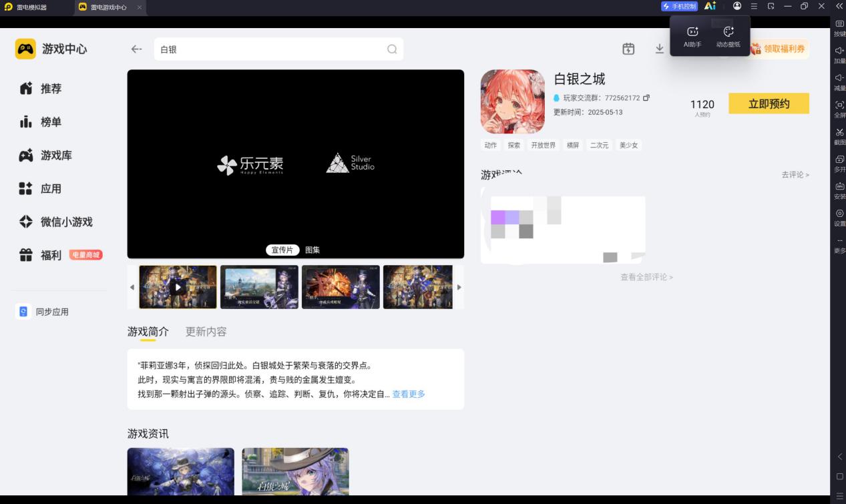Click the 立即预约 reserve button
Image resolution: width=846 pixels, height=504 pixels.
click(x=769, y=103)
